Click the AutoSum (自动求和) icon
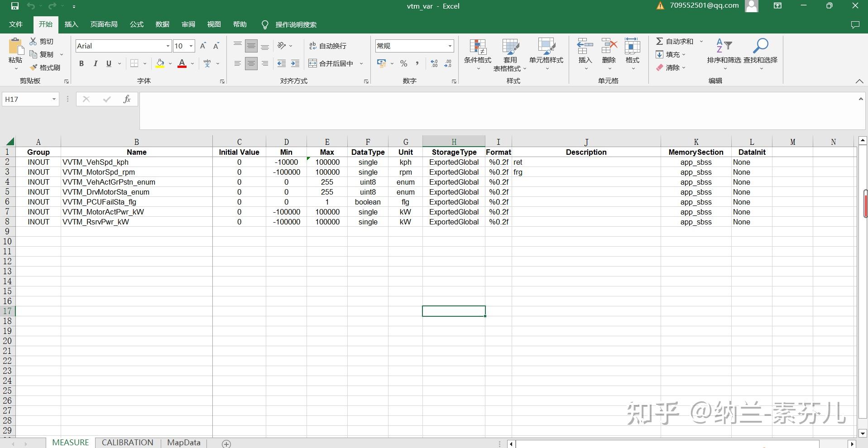Image resolution: width=868 pixels, height=448 pixels. pyautogui.click(x=660, y=41)
